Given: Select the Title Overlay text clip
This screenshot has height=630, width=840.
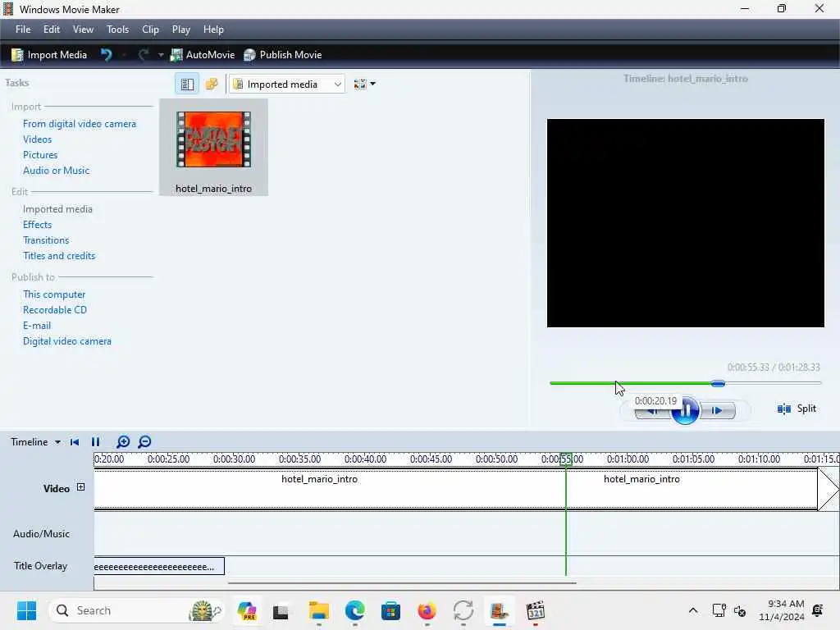Looking at the screenshot, I should pyautogui.click(x=159, y=566).
